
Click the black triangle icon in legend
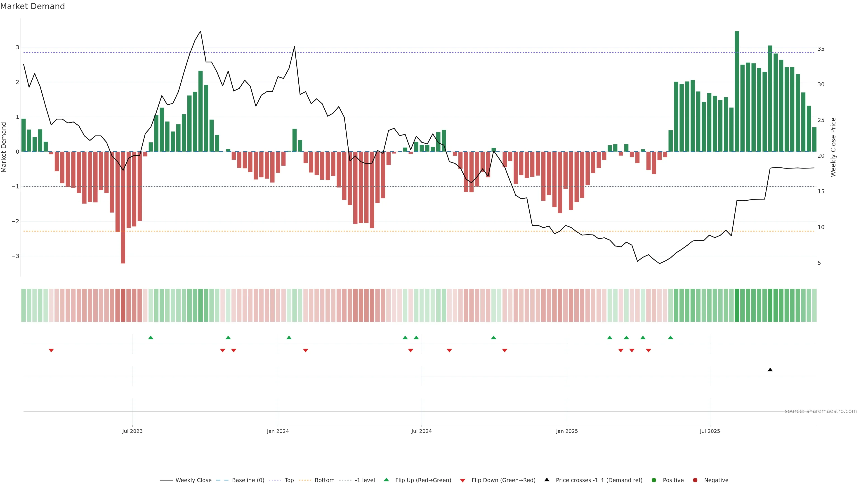point(547,480)
